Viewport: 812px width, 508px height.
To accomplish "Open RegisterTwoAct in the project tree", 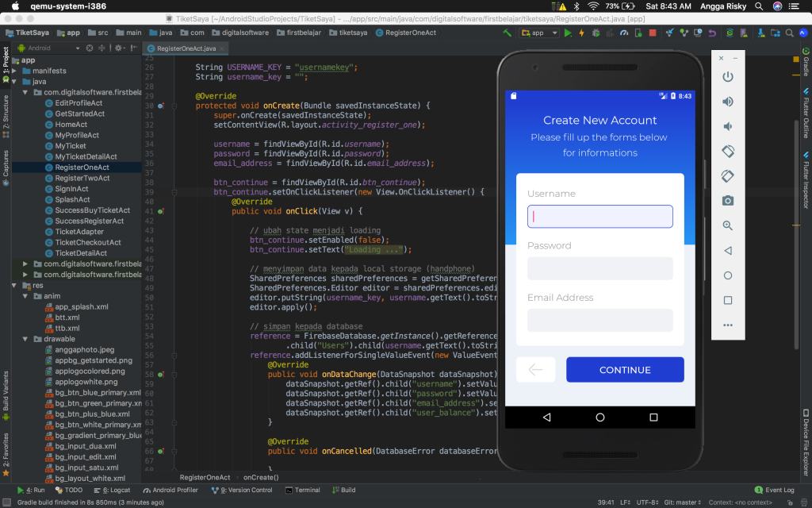I will point(82,179).
